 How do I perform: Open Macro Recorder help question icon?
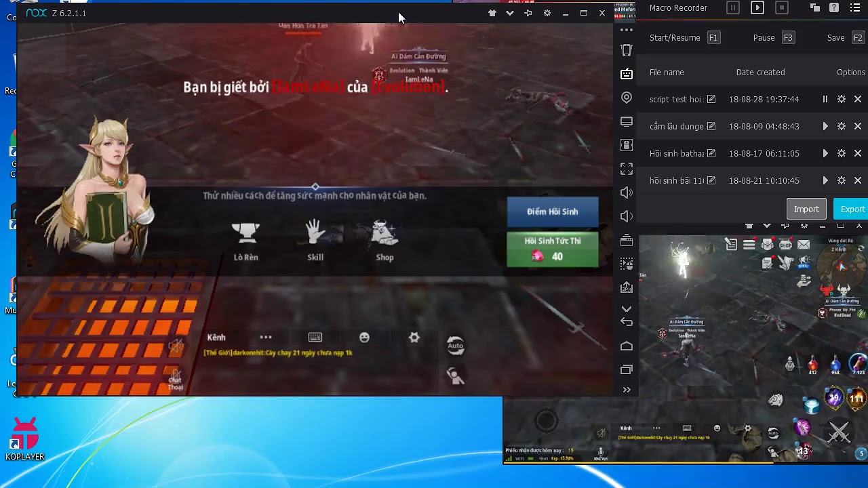(834, 8)
